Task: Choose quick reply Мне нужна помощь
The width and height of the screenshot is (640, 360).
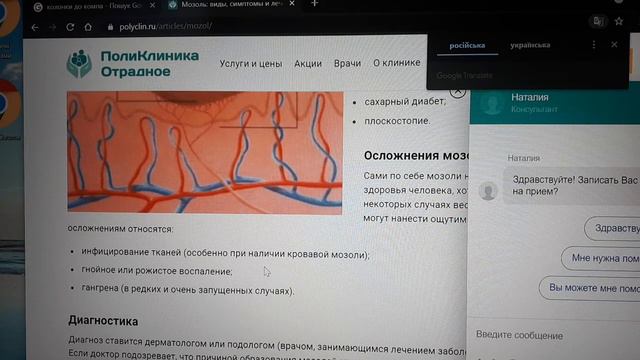Action: click(x=601, y=258)
